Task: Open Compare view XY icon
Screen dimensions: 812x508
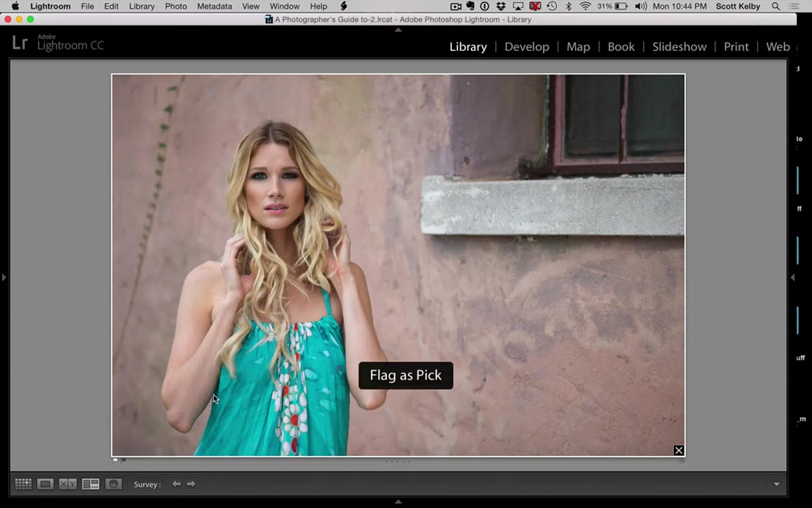Action: coord(68,484)
